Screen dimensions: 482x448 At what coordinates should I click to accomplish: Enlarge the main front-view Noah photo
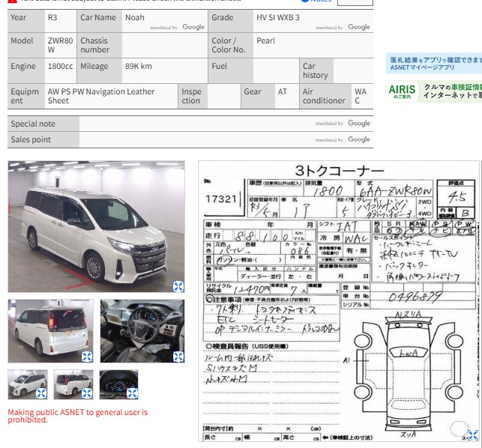(178, 286)
